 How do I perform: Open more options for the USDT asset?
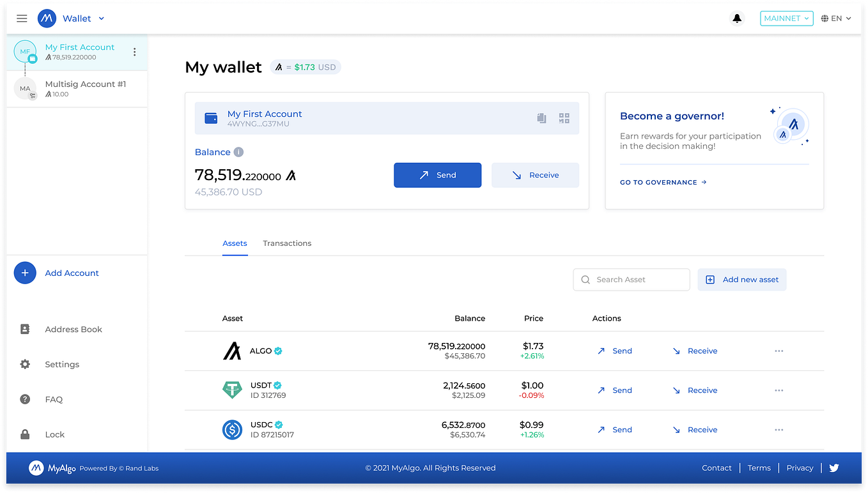tap(779, 390)
